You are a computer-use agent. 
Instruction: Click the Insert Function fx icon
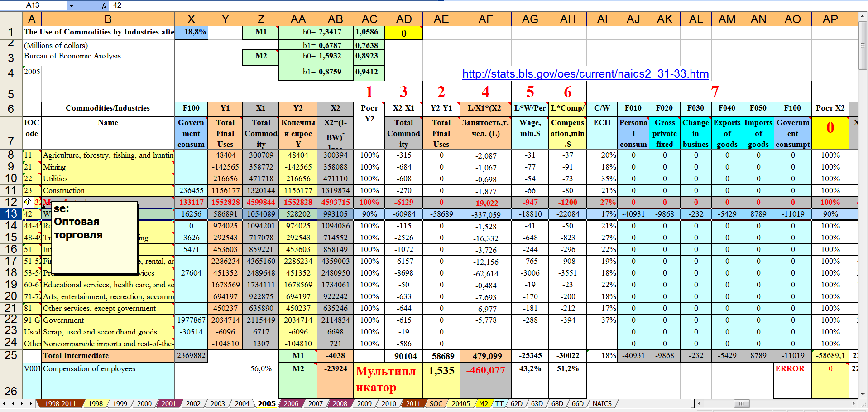click(x=104, y=5)
